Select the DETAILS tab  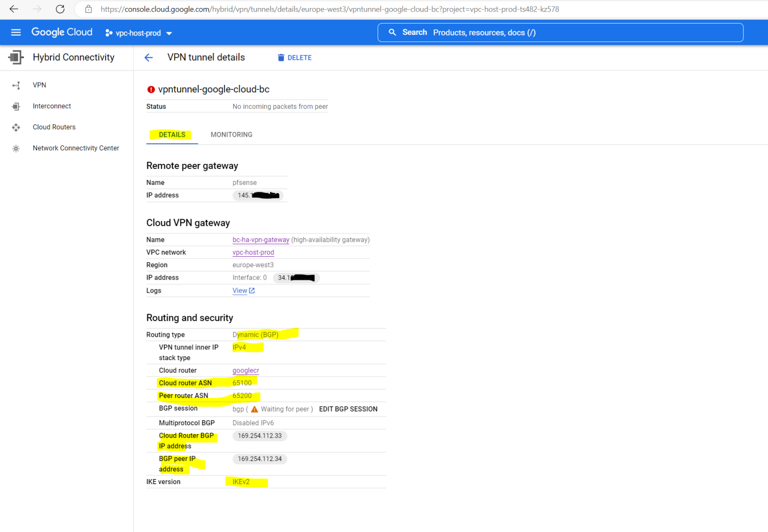coord(172,134)
